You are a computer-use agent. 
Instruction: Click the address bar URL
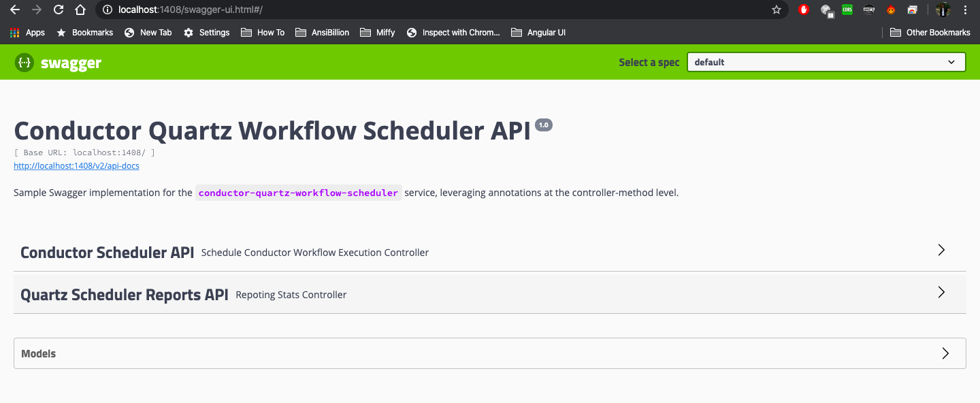point(191,10)
